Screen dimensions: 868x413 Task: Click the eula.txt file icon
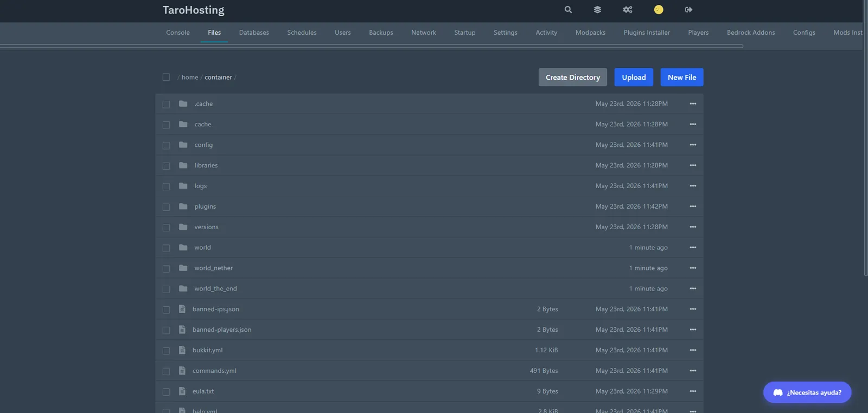click(182, 391)
